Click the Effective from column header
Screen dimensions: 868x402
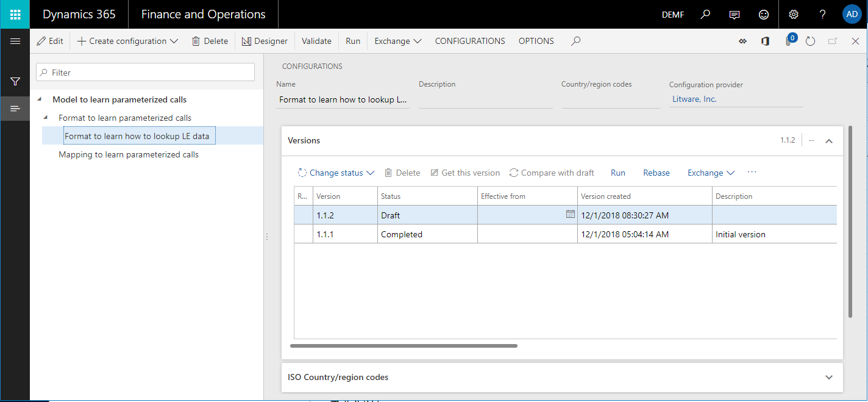(527, 196)
